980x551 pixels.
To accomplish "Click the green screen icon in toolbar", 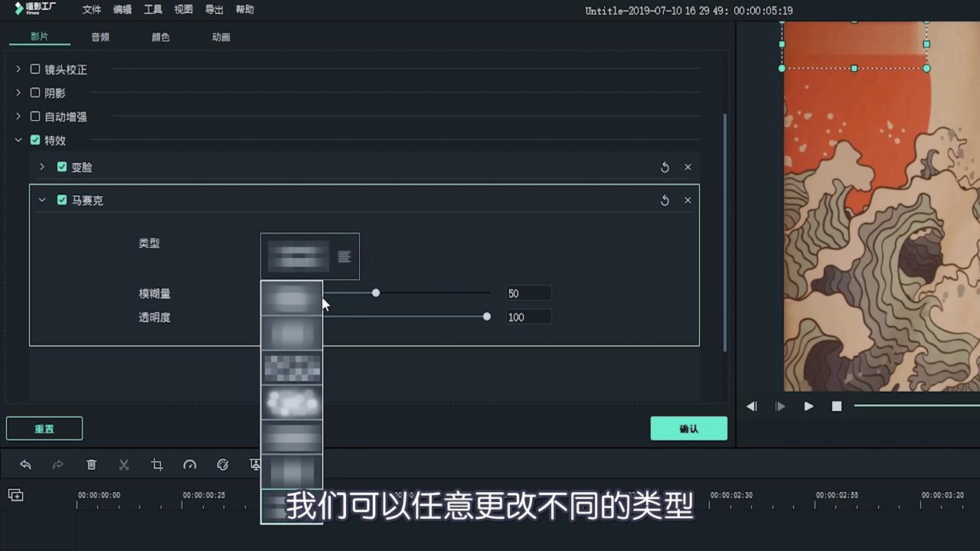I will [255, 465].
